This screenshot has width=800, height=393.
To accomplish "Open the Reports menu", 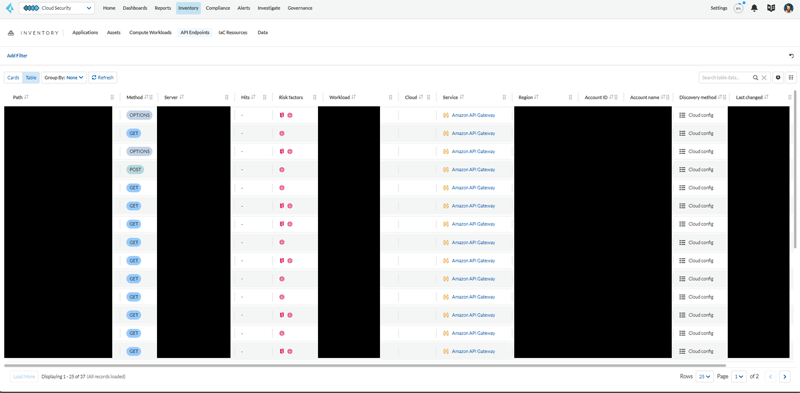I will pyautogui.click(x=163, y=8).
